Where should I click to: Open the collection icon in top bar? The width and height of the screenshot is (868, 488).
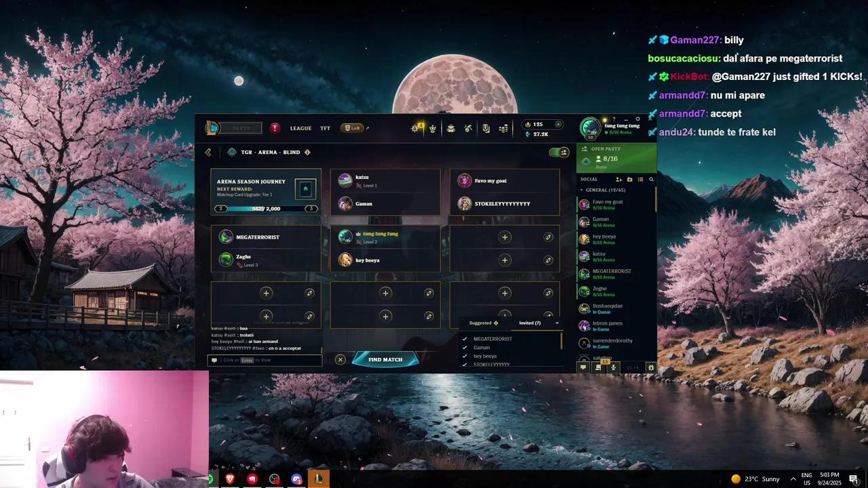450,128
